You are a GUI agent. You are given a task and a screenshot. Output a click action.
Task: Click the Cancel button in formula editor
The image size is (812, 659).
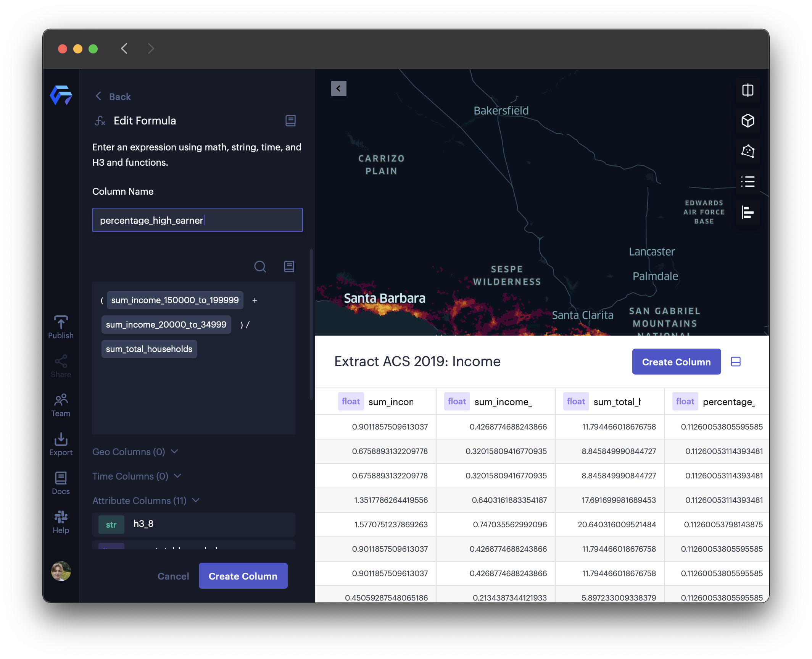point(173,576)
